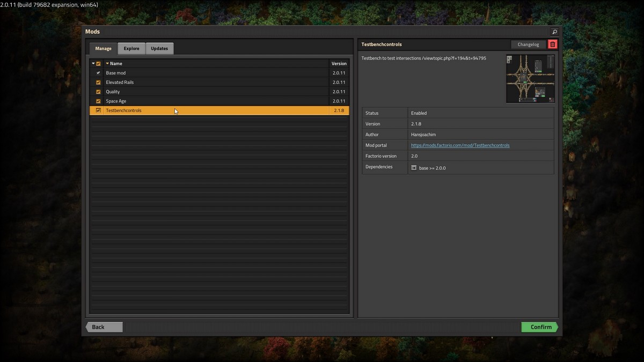Uncheck the Testbenchcontrols mod
The height and width of the screenshot is (362, 644).
[98, 110]
